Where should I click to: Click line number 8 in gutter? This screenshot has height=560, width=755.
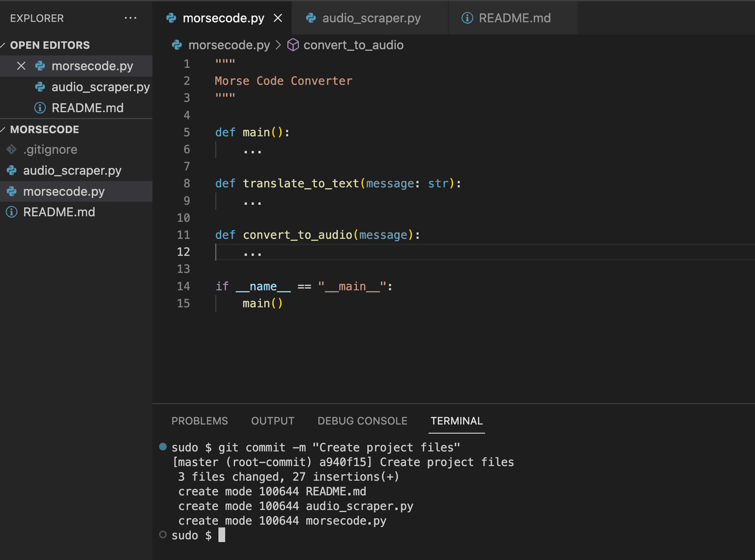coord(187,184)
